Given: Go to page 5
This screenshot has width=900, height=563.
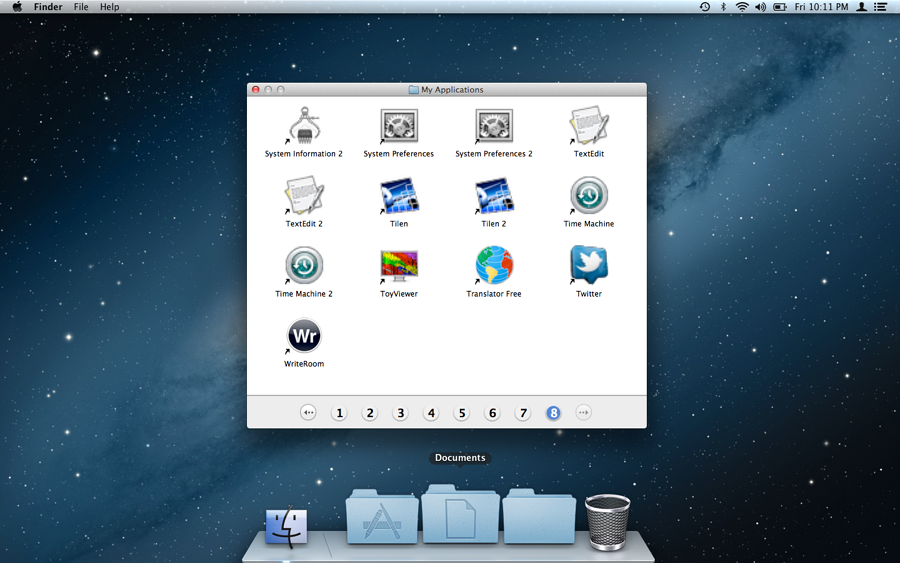Looking at the screenshot, I should [461, 413].
